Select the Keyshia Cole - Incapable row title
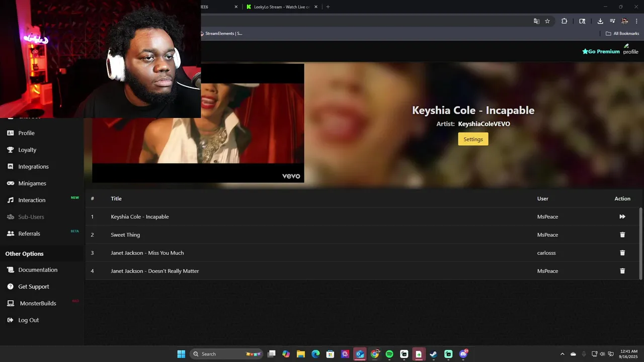This screenshot has width=644, height=362. tap(140, 217)
